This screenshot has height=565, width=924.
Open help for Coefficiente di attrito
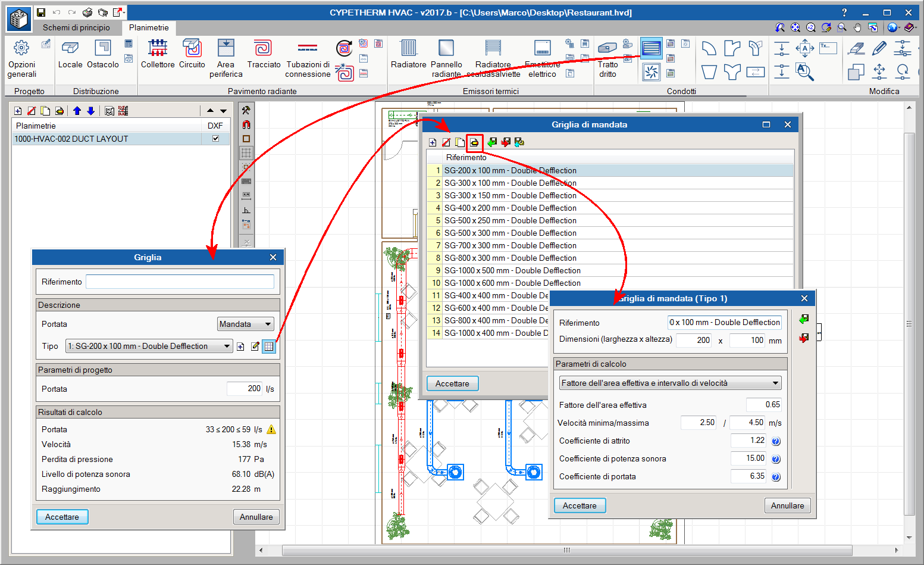tap(776, 441)
